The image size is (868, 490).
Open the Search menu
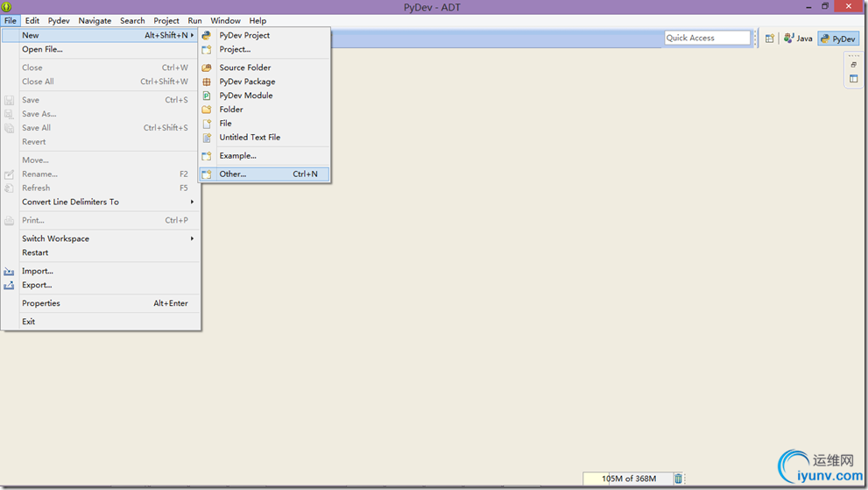[132, 20]
